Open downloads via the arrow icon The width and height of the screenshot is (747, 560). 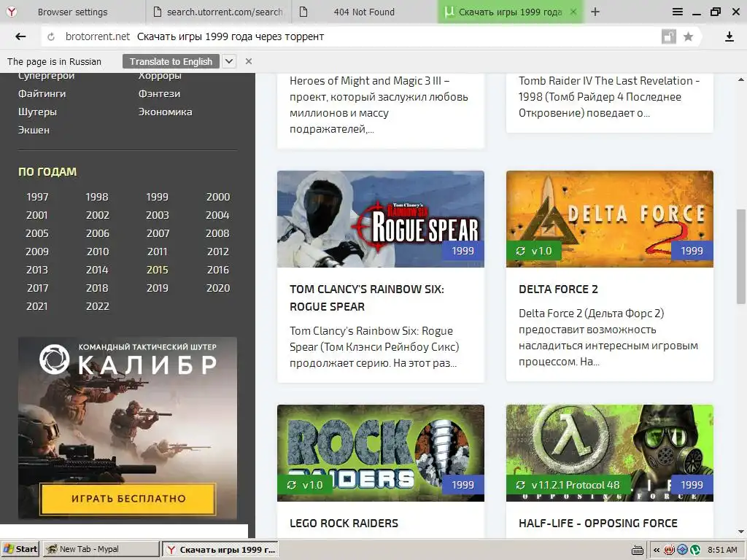pos(729,36)
